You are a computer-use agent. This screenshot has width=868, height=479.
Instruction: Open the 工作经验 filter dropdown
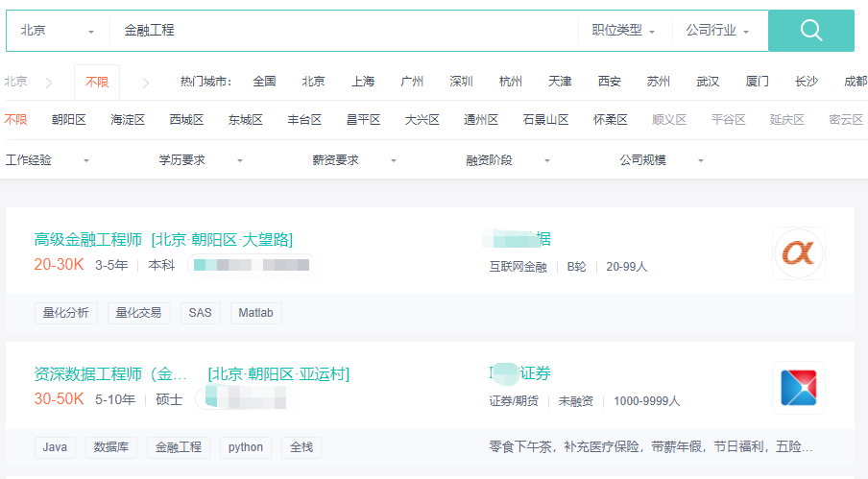point(48,160)
